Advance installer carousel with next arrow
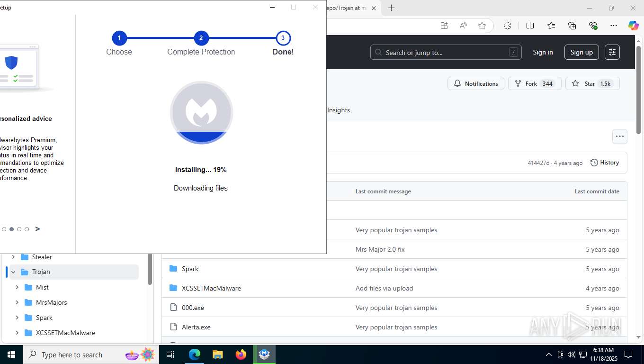 (37, 229)
